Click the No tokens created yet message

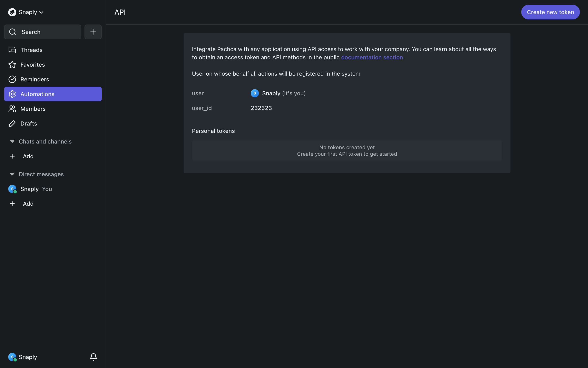pos(347,147)
